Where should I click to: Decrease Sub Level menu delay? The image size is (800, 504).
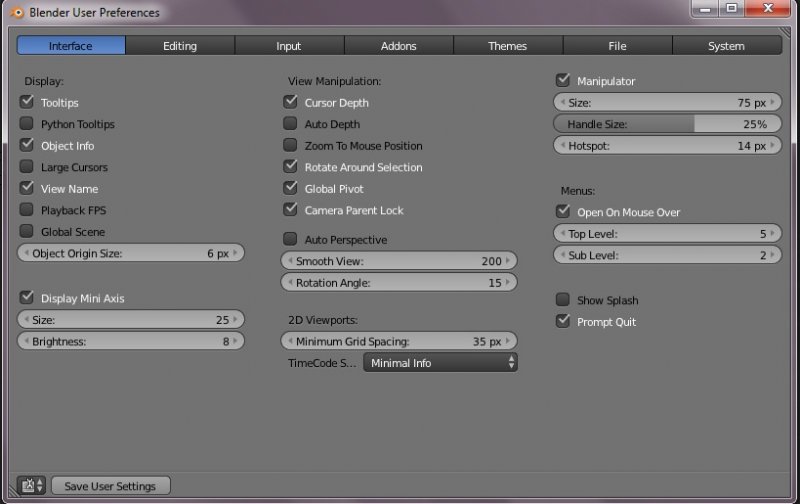tap(562, 255)
